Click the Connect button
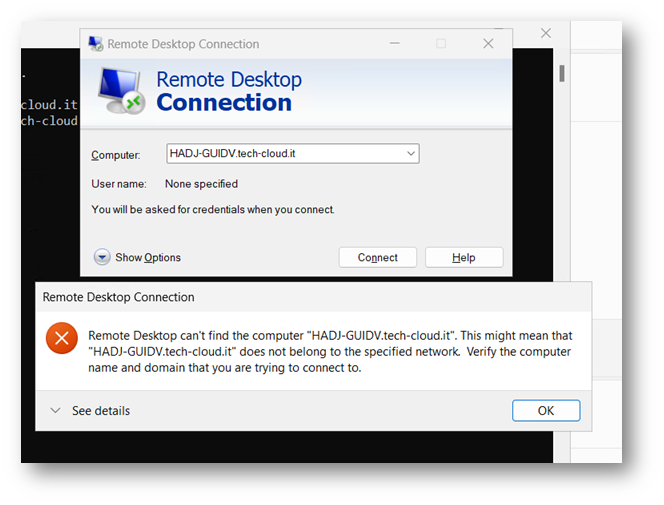The width and height of the screenshot is (664, 505). (x=377, y=257)
